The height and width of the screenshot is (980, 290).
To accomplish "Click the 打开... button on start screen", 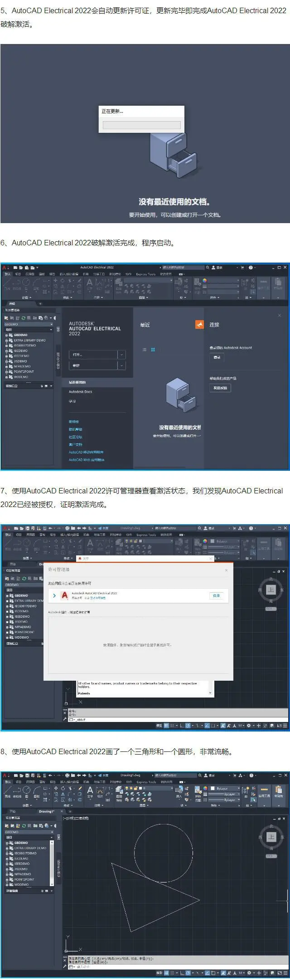I will (93, 355).
